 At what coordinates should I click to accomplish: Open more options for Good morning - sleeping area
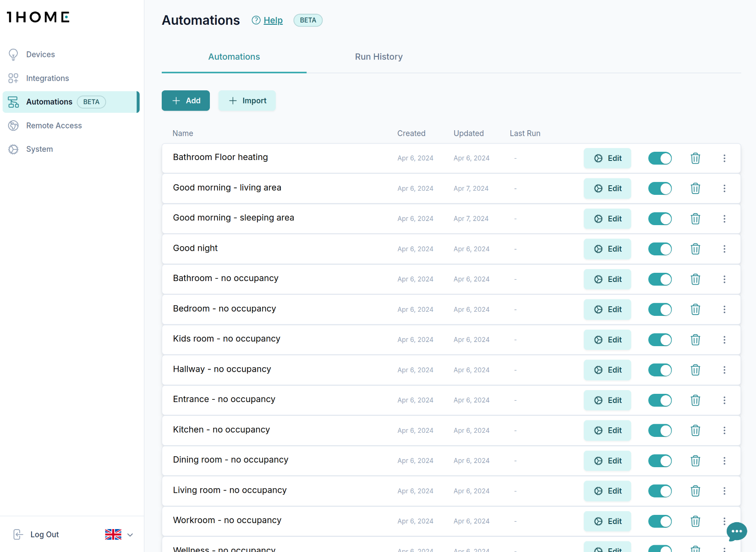point(724,219)
